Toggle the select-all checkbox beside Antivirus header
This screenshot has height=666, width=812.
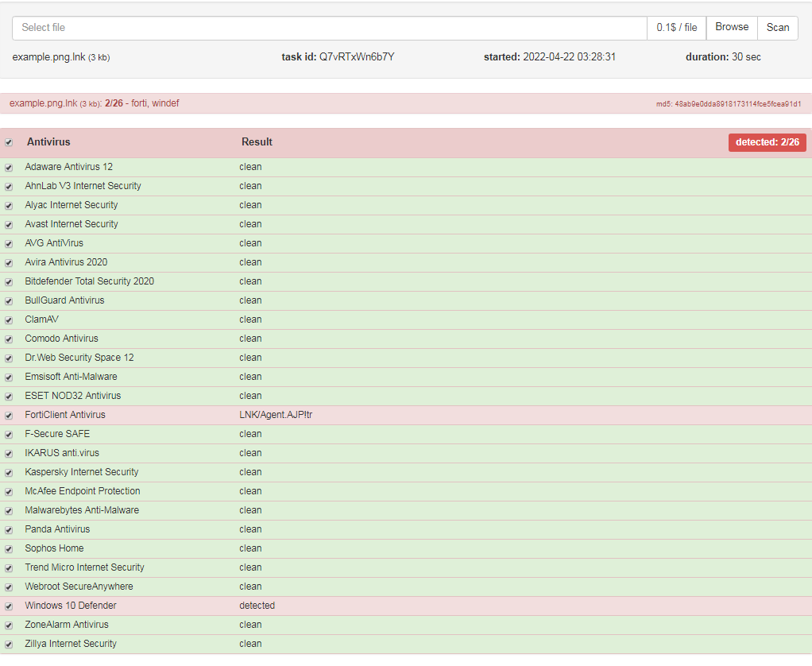click(x=9, y=142)
